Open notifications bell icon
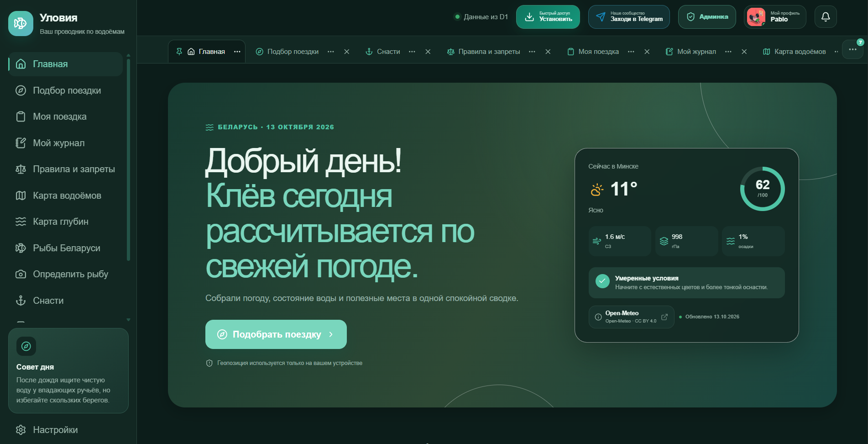 tap(826, 17)
